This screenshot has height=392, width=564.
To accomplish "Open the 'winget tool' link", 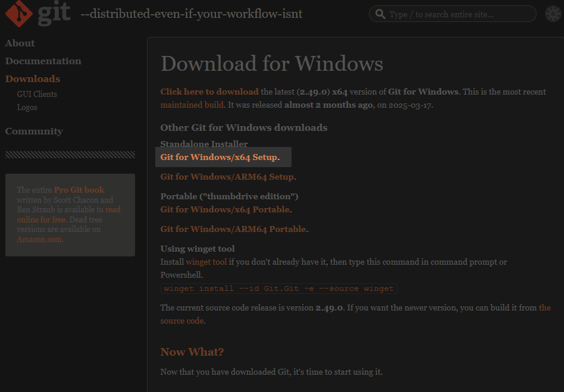I will 206,262.
